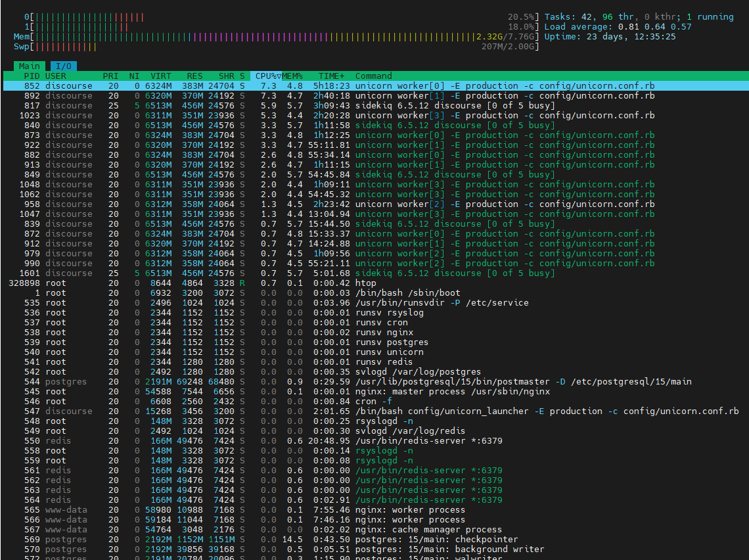Select unicorn worker[0] thread PID 873

click(374, 135)
